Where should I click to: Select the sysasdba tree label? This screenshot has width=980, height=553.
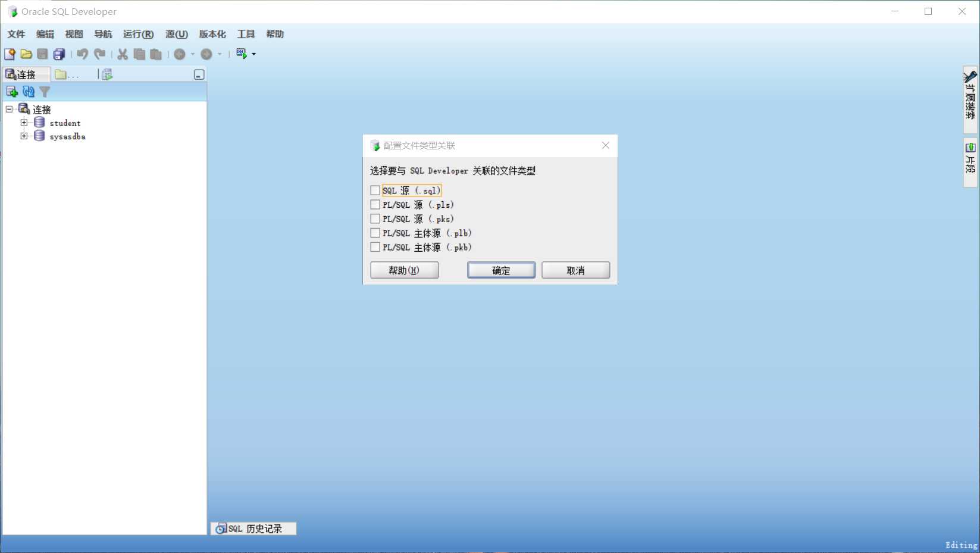coord(67,136)
